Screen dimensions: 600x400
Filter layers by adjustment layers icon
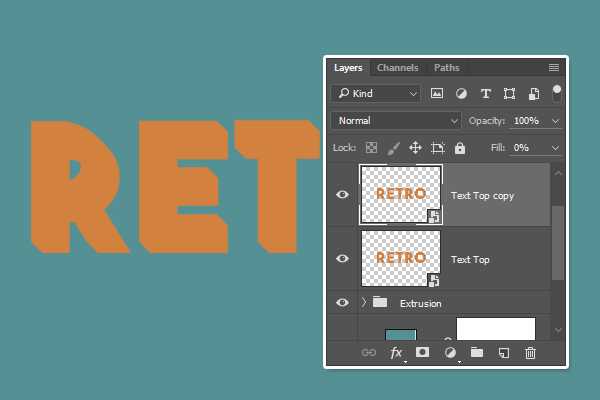[x=461, y=93]
